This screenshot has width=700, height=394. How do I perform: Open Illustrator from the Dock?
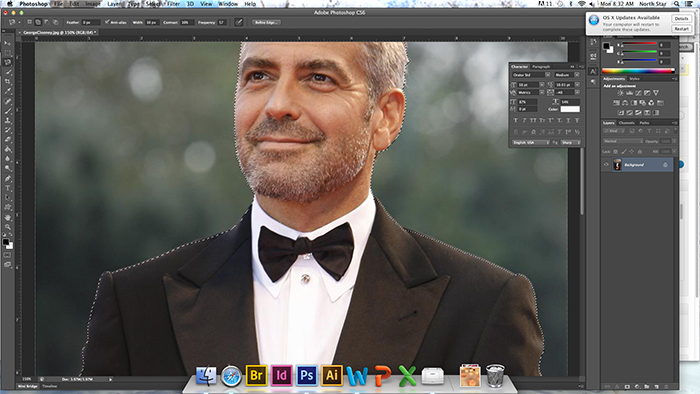pos(332,375)
